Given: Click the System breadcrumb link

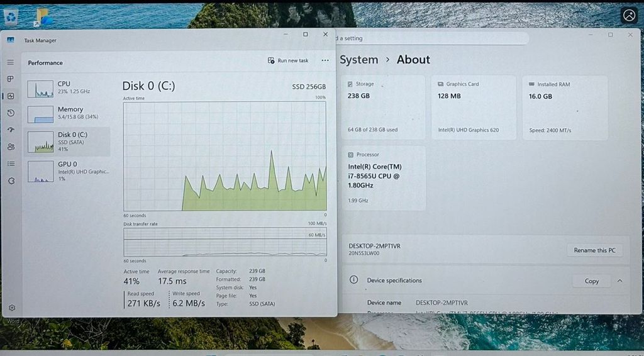Looking at the screenshot, I should click(x=358, y=60).
